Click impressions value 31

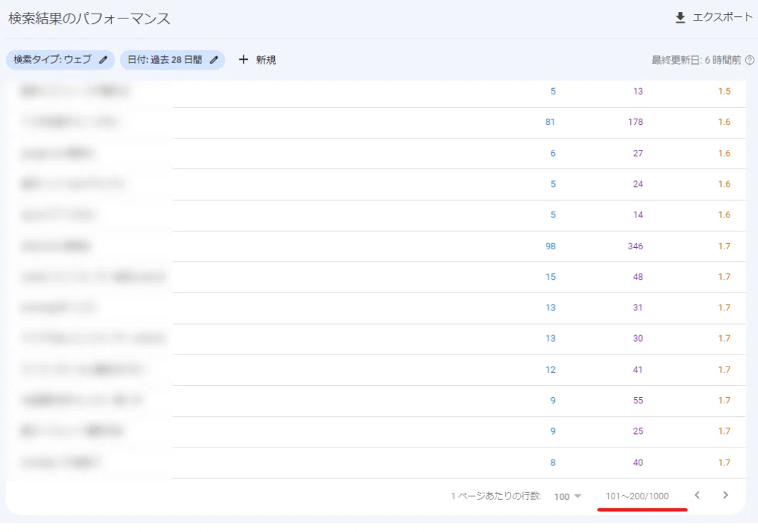[638, 308]
